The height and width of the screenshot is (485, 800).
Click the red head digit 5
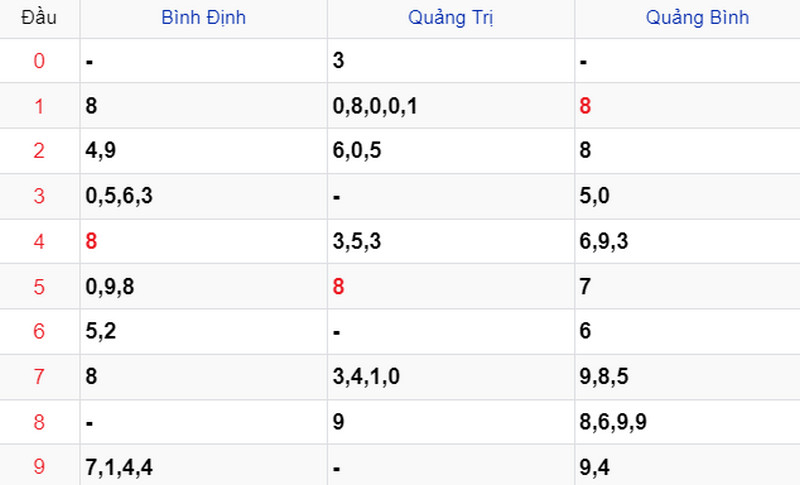click(x=39, y=286)
